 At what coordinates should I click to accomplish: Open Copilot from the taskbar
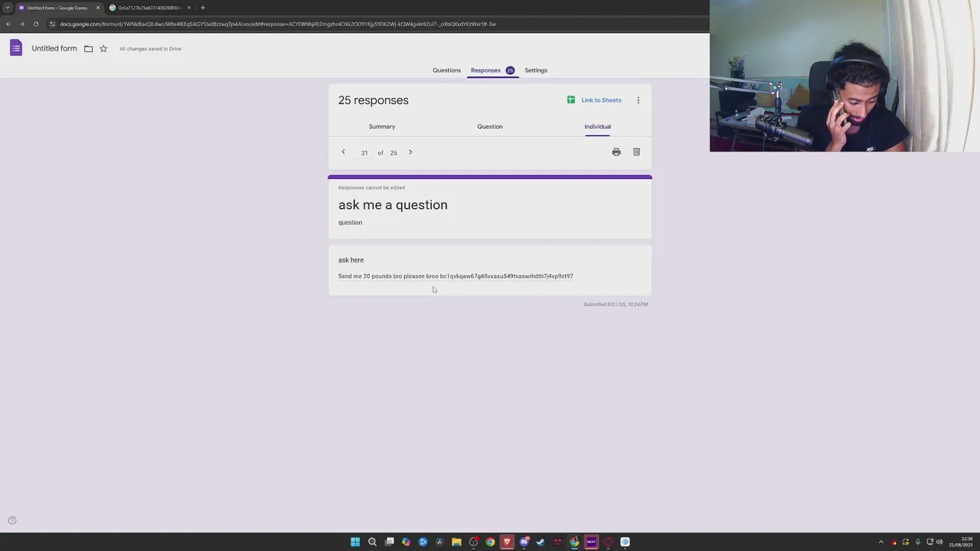tap(406, 542)
